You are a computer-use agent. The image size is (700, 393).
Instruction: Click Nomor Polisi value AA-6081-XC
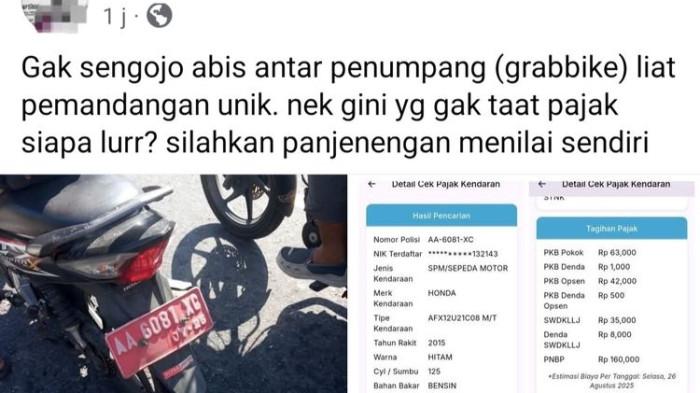[450, 239]
